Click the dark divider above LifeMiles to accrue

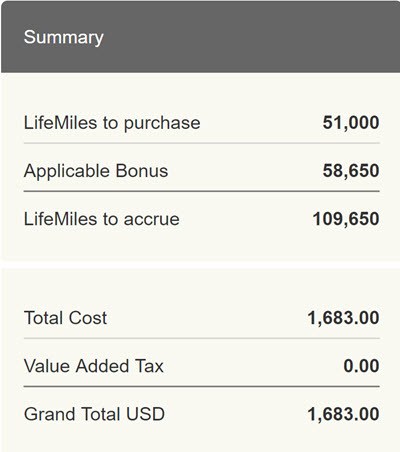point(202,191)
